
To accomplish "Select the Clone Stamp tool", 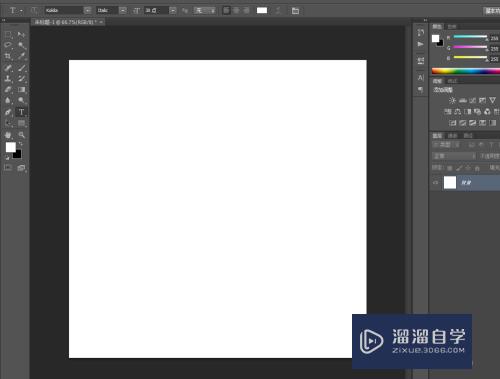I will pos(8,79).
